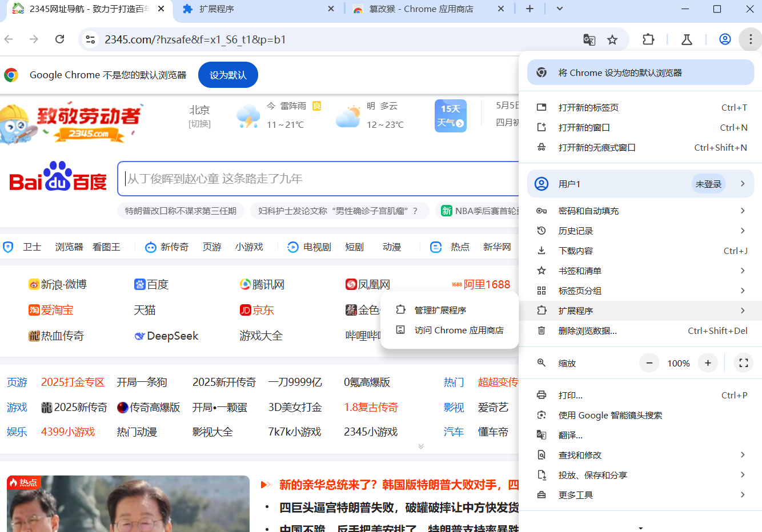Open 凤凰网 site link
762x532 pixels.
click(x=368, y=284)
